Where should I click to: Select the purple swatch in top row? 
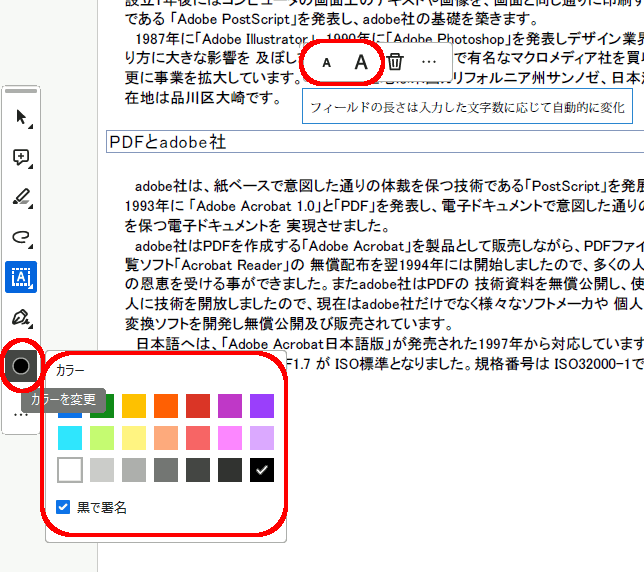point(261,406)
